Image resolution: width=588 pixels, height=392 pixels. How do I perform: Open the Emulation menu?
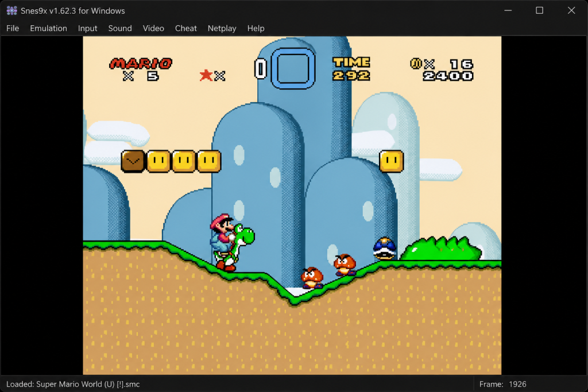tap(48, 29)
